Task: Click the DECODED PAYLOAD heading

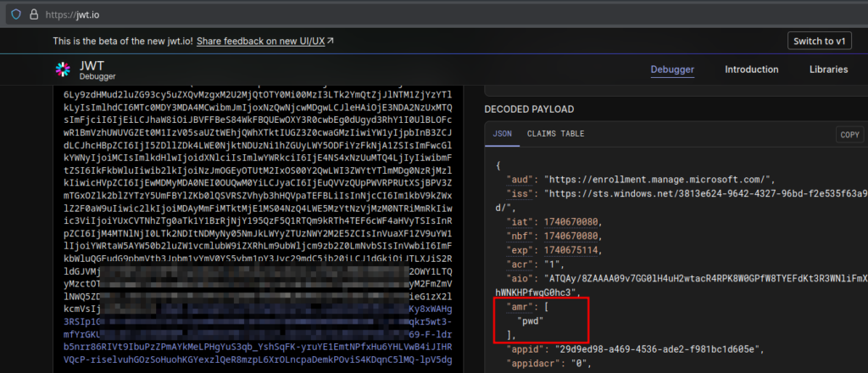Action: pyautogui.click(x=529, y=109)
